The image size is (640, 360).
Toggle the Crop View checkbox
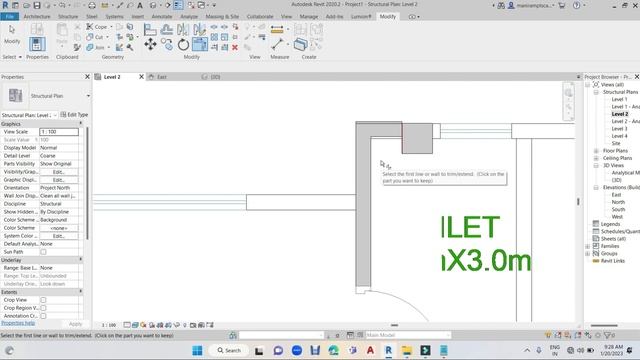(x=43, y=300)
